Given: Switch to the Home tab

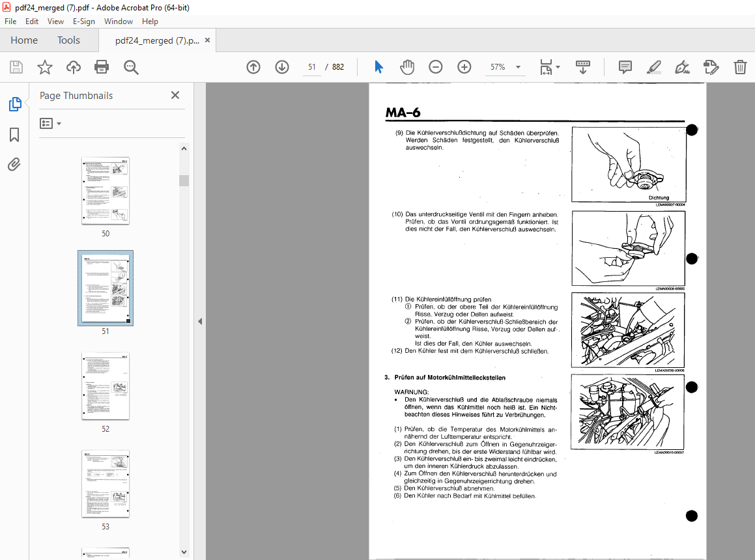Looking at the screenshot, I should pos(24,40).
